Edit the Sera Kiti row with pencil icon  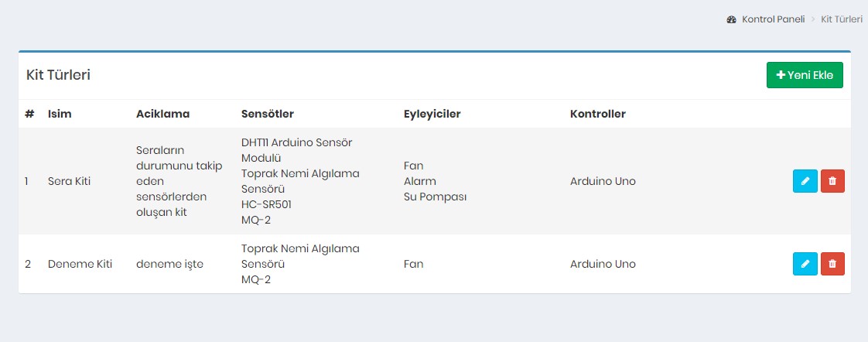click(805, 181)
